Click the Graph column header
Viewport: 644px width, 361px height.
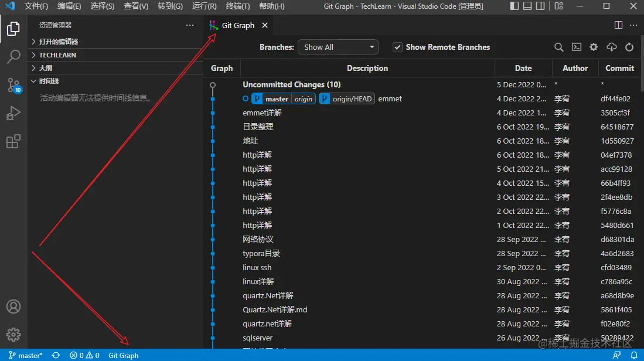pos(222,68)
